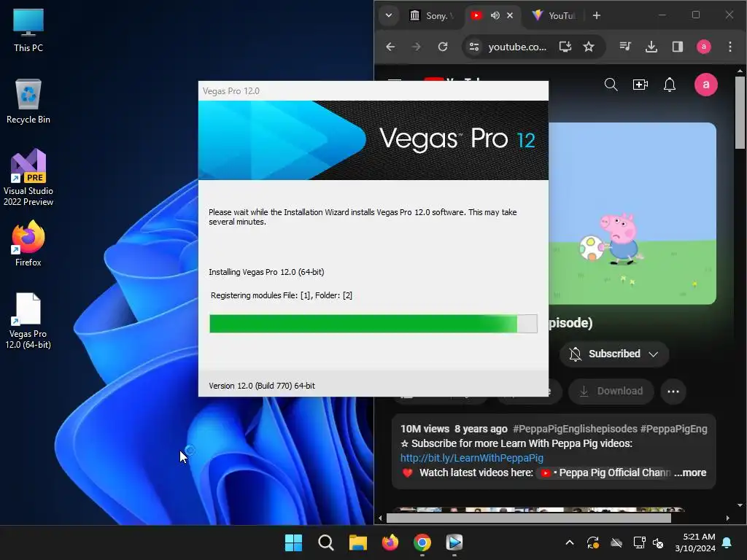
Task: Click the Vegas Pro installation progress bar
Action: [373, 324]
